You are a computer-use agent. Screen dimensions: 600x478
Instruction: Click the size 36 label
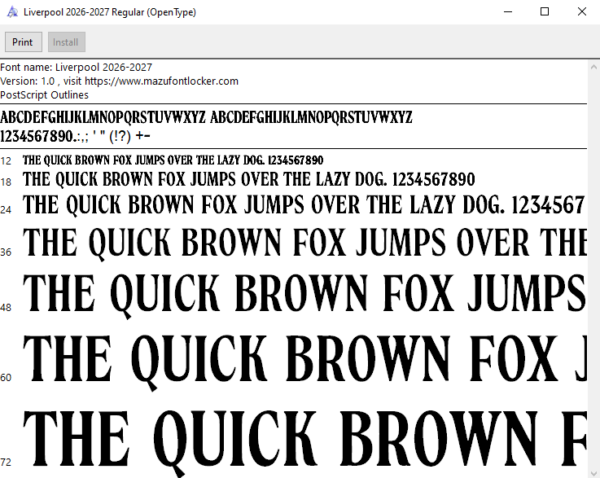(x=6, y=252)
